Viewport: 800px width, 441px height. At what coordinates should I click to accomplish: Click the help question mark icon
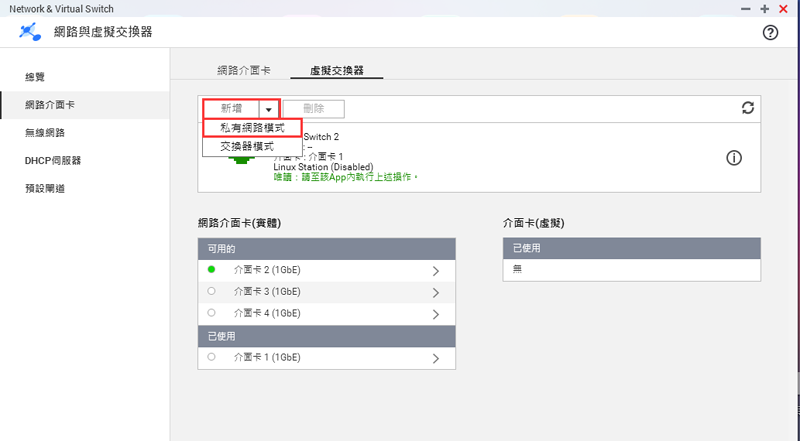coord(770,32)
